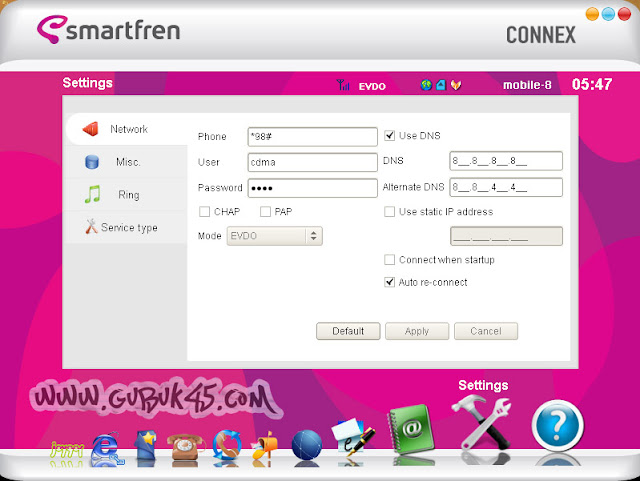
Task: Enable Connect when startup checkbox
Action: [389, 260]
